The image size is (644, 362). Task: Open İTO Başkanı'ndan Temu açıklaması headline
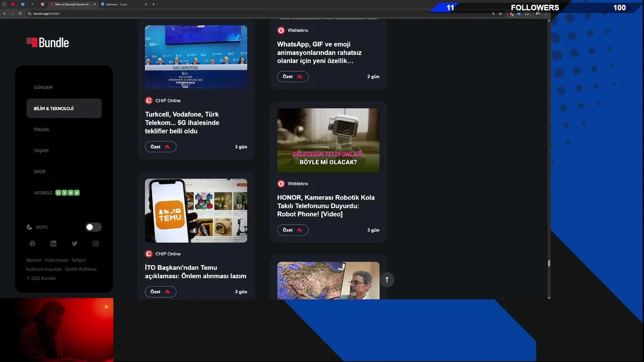pos(196,272)
